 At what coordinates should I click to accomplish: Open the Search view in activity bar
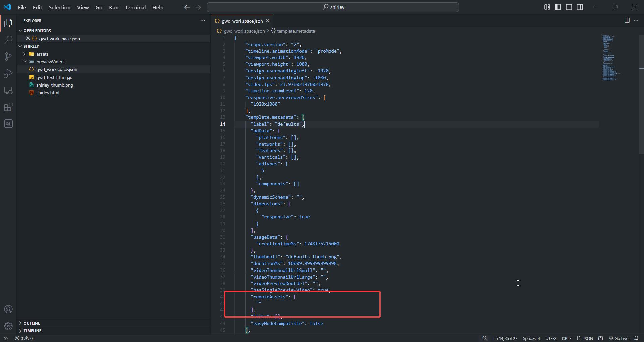[8, 40]
